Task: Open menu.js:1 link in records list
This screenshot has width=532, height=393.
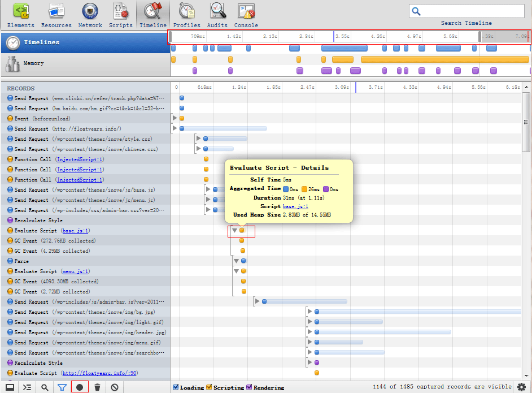Action: pyautogui.click(x=75, y=271)
